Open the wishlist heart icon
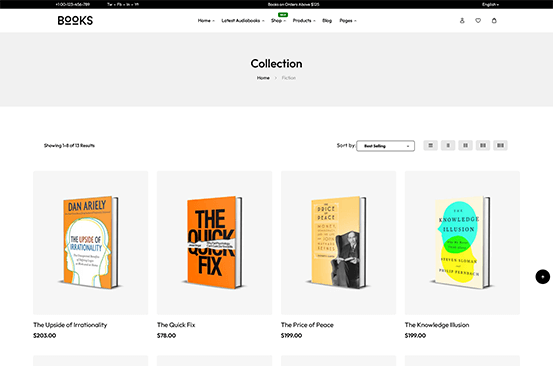 [478, 21]
